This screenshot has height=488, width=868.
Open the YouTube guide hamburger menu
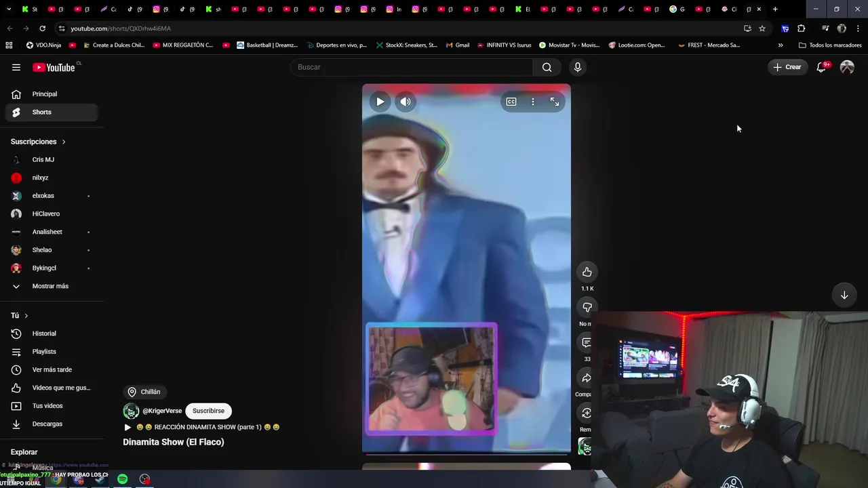[16, 67]
